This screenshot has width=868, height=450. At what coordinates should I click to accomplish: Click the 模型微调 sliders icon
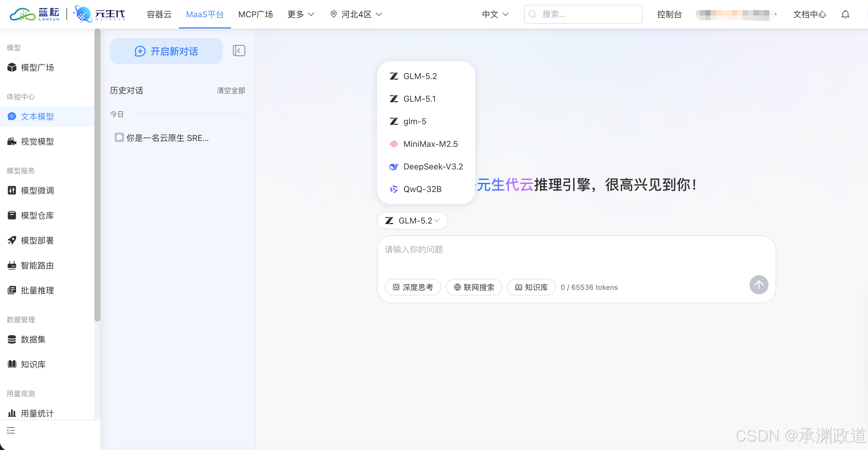[x=12, y=191]
